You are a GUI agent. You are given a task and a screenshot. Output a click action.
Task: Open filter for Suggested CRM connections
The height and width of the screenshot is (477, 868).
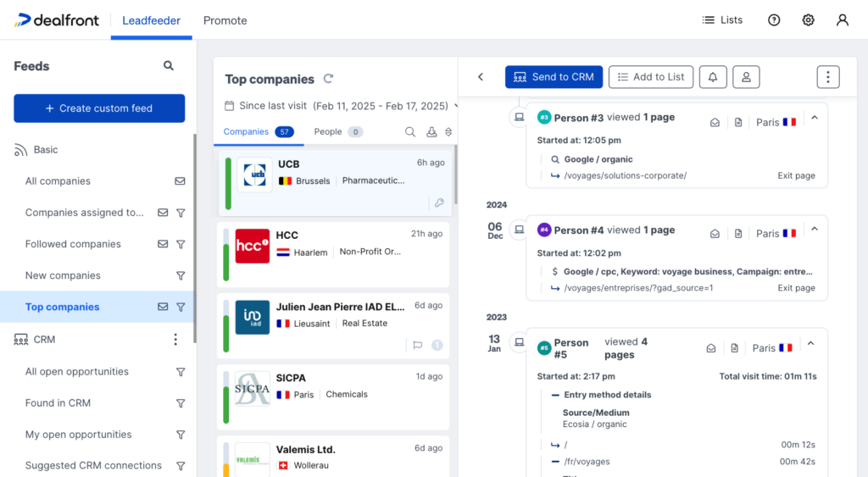click(x=181, y=466)
